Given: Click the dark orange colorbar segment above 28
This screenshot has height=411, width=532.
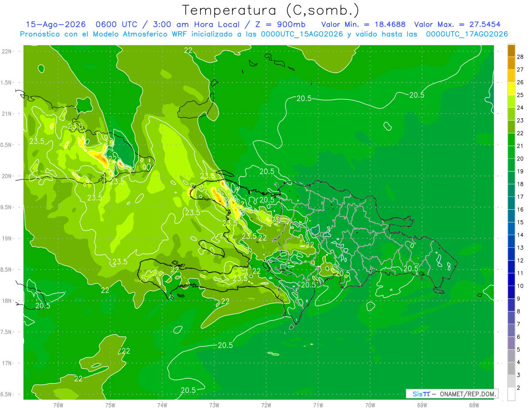Looking at the screenshot, I should [x=511, y=51].
